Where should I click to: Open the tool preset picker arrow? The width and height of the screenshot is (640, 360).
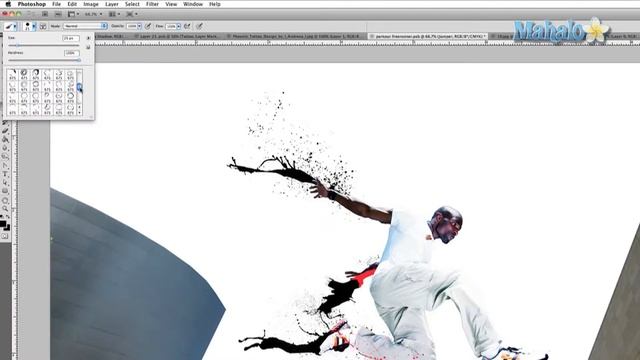[x=15, y=26]
